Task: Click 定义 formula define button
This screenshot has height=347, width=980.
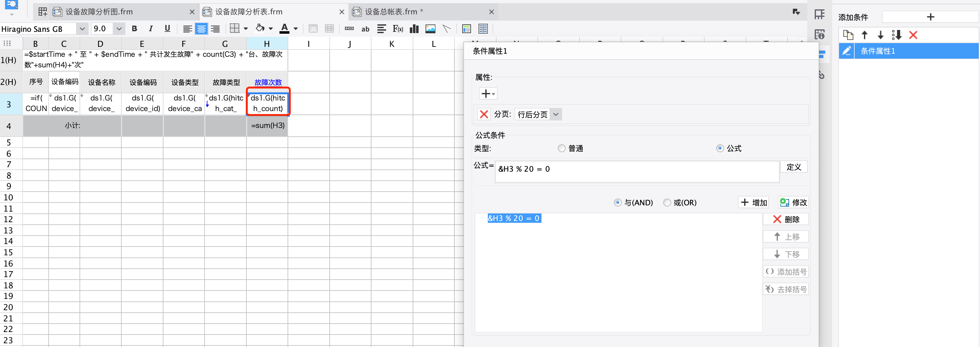Action: point(793,167)
